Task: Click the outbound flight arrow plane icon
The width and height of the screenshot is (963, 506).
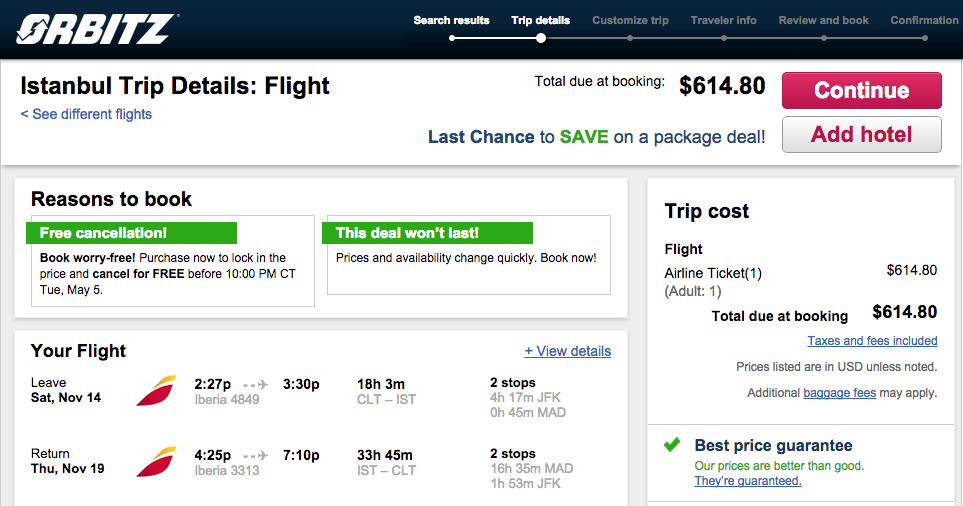Action: [x=256, y=385]
